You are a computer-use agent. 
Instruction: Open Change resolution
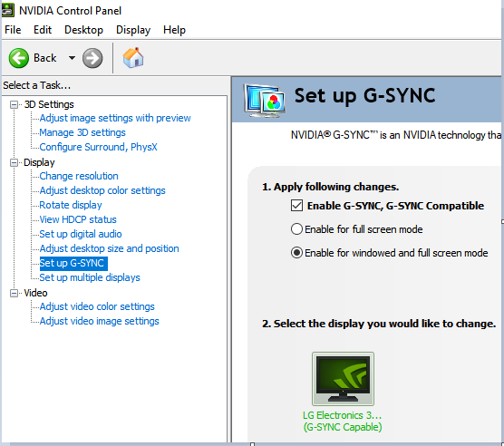[x=79, y=176]
